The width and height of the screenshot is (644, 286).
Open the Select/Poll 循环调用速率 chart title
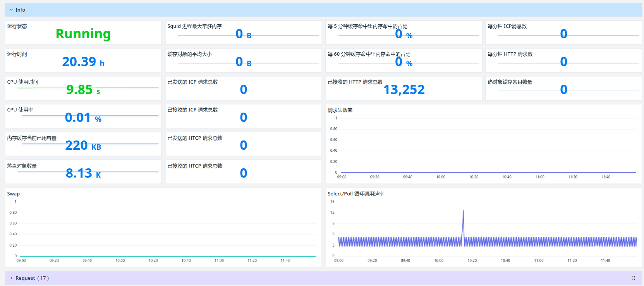point(355,194)
